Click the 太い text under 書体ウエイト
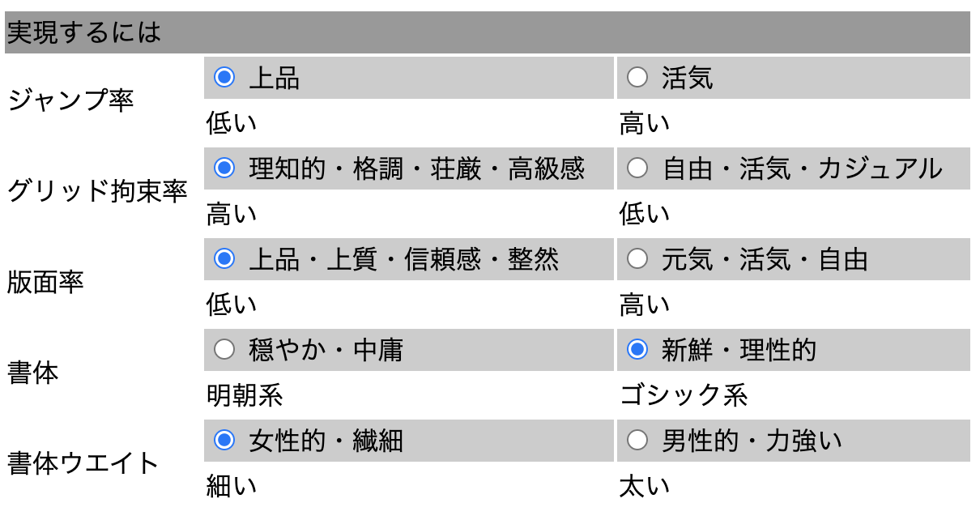Image resolution: width=980 pixels, height=520 pixels. tap(645, 486)
